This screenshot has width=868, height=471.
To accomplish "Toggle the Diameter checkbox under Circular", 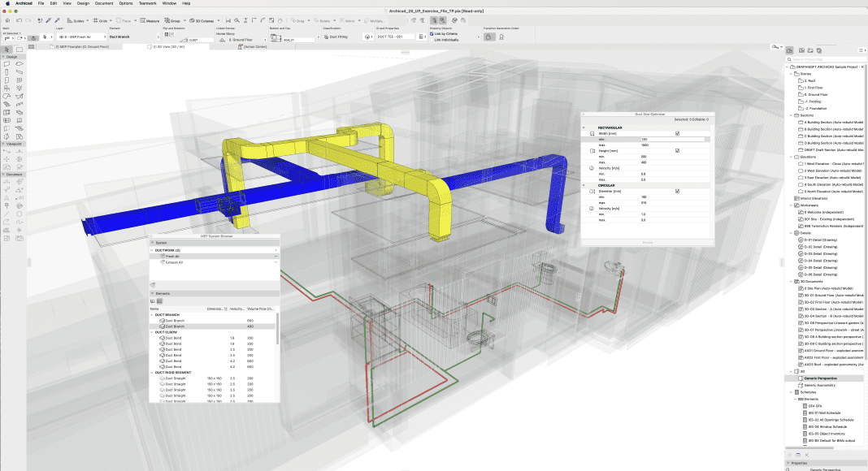I will (x=677, y=191).
